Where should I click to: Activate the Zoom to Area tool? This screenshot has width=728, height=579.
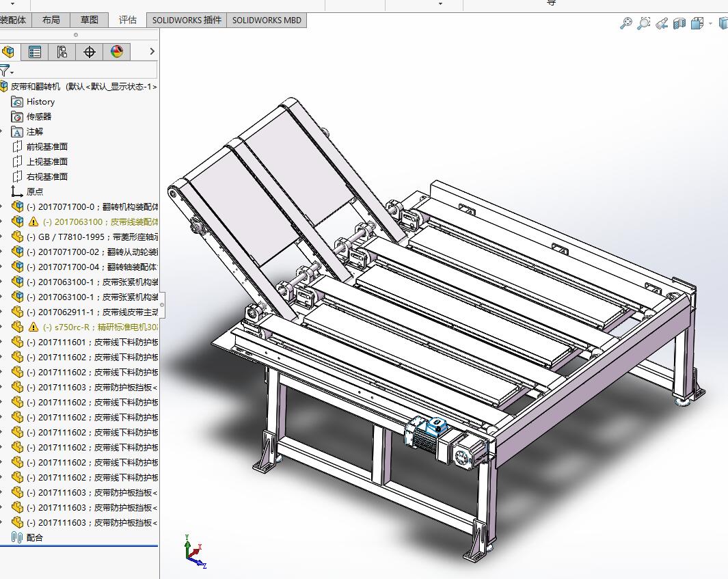[x=643, y=23]
